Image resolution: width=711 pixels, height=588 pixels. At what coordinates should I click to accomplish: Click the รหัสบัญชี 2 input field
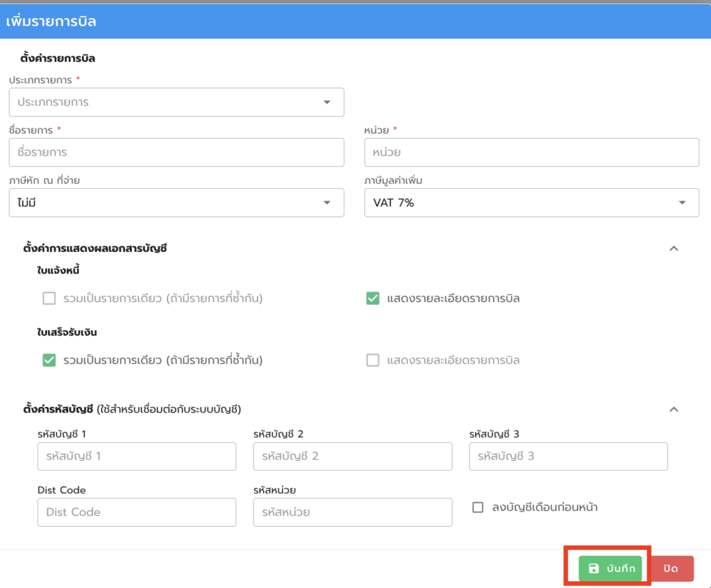(353, 456)
